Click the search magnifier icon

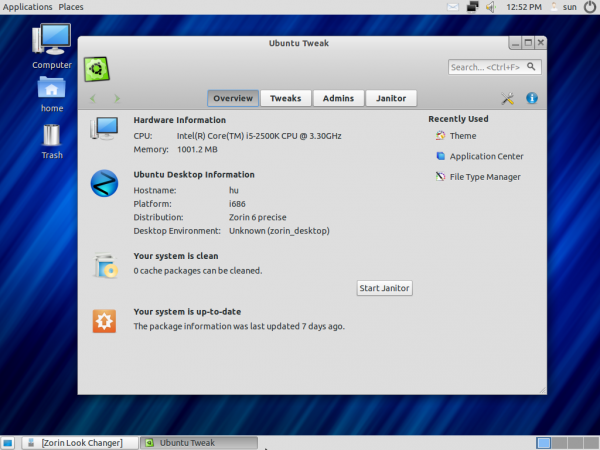click(x=531, y=67)
